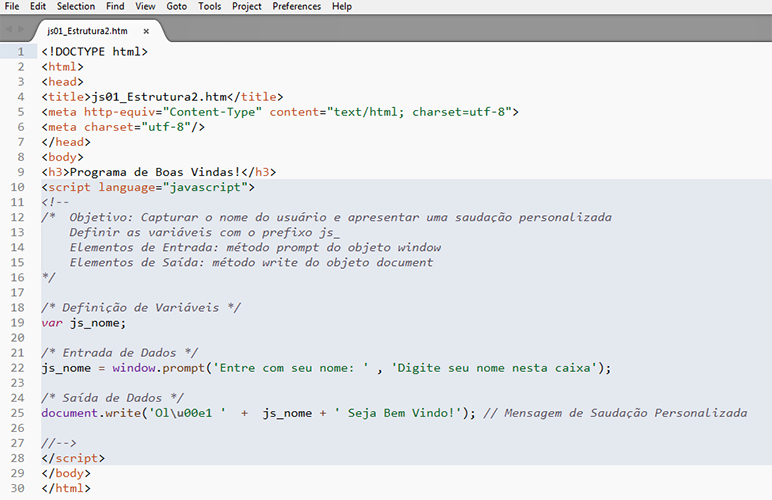Click 'js_nome;' declaration on line 19

(x=98, y=323)
